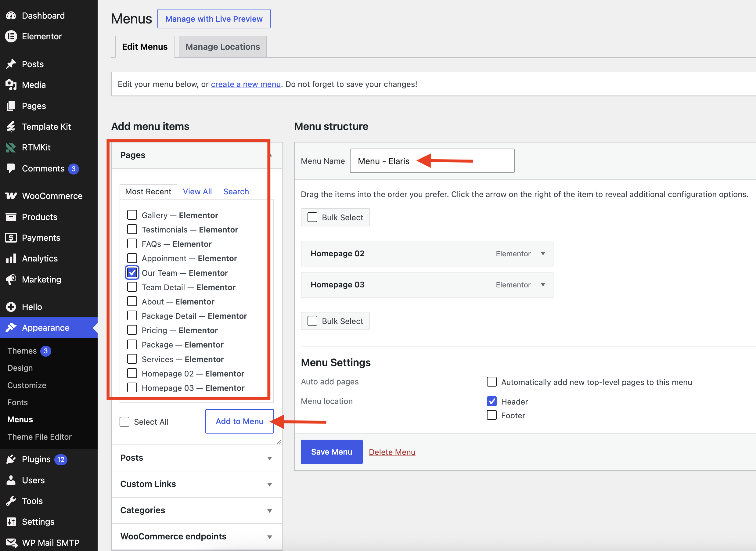The width and height of the screenshot is (756, 551).
Task: Click the Comments speech bubble icon
Action: click(x=11, y=168)
